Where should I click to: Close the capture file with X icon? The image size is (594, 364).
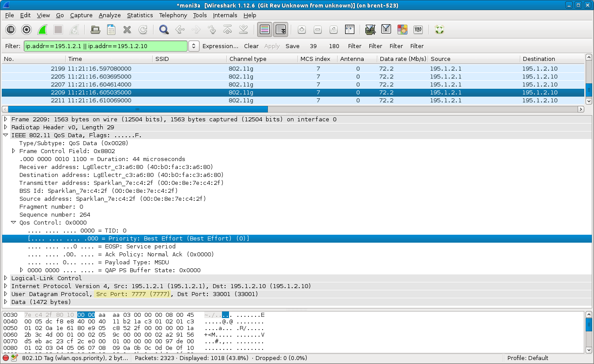pyautogui.click(x=127, y=30)
